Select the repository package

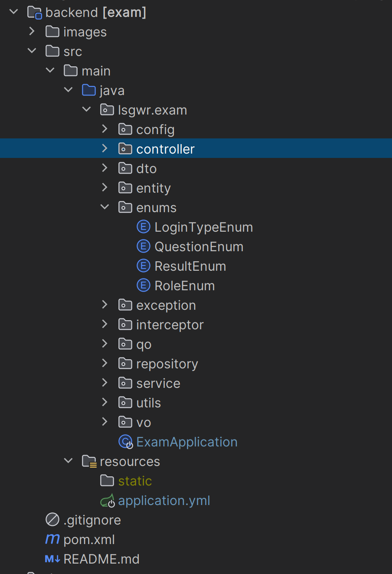click(x=167, y=364)
